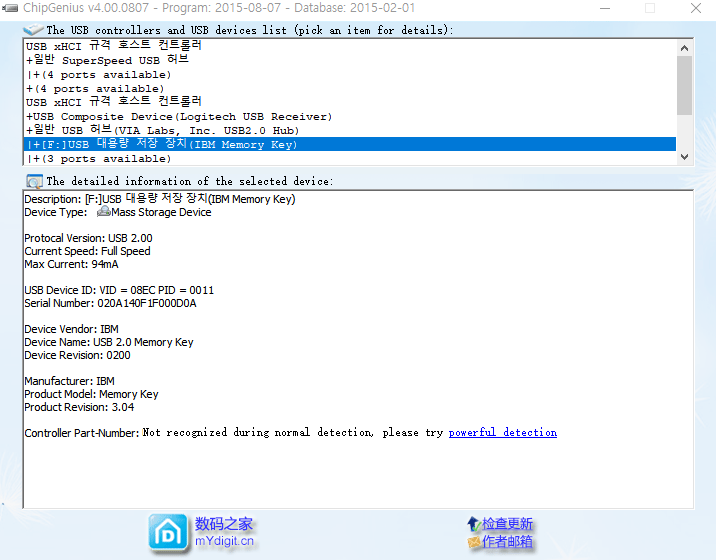Click the Serial Number line in details
This screenshot has width=716, height=560.
pyautogui.click(x=110, y=304)
